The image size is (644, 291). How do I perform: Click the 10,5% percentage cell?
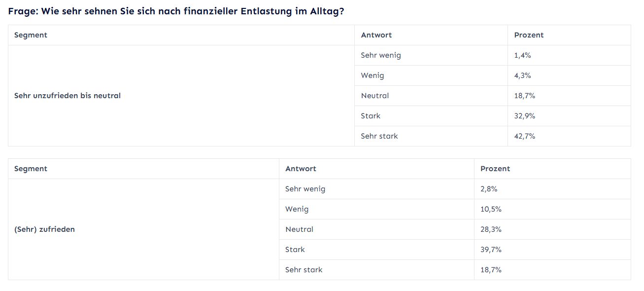pos(491,209)
